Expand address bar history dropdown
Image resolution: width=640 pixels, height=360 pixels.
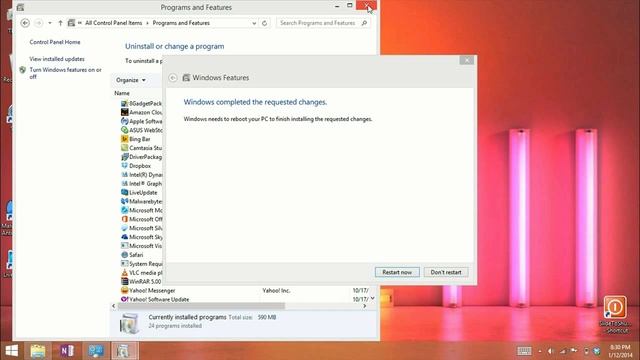(x=254, y=23)
